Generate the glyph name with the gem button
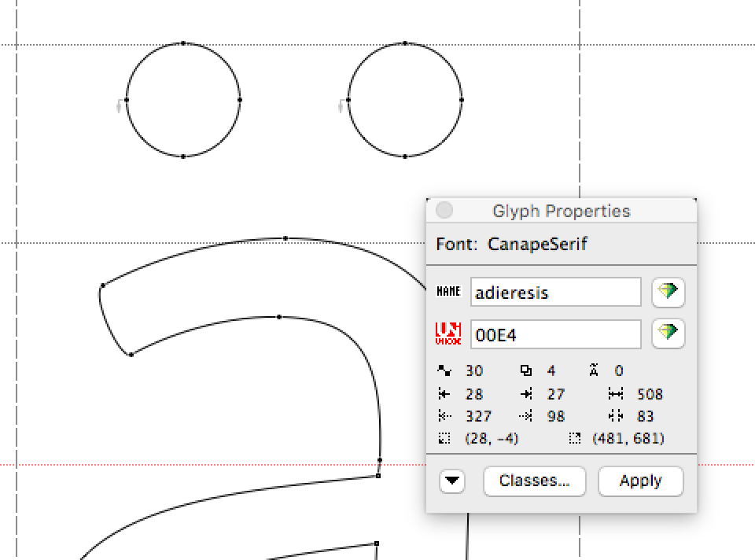755x560 pixels. [x=668, y=292]
